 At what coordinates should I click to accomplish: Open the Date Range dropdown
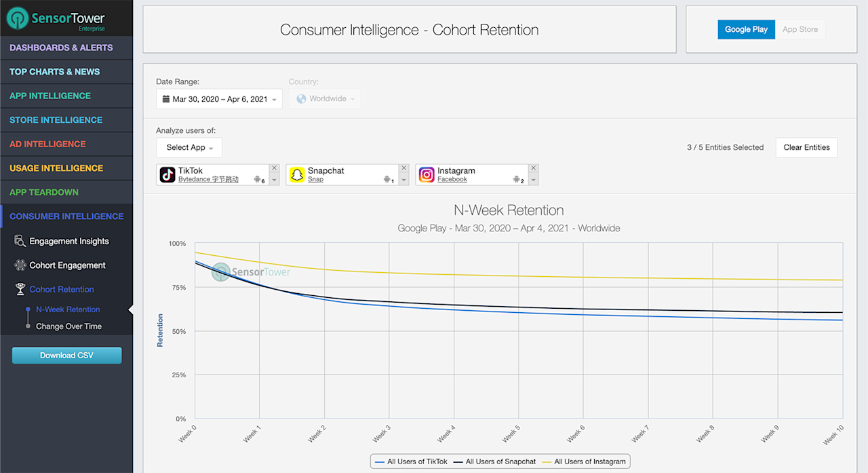tap(219, 99)
